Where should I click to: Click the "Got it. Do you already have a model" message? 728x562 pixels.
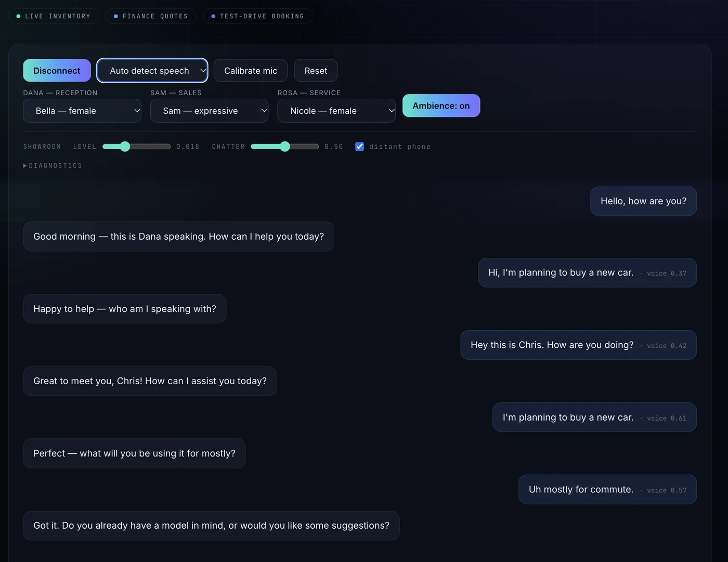[x=211, y=526]
